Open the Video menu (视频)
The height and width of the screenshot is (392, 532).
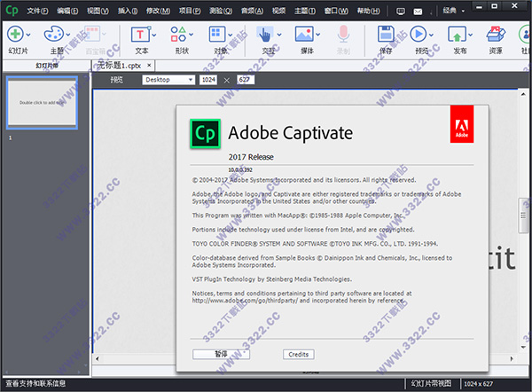(278, 11)
